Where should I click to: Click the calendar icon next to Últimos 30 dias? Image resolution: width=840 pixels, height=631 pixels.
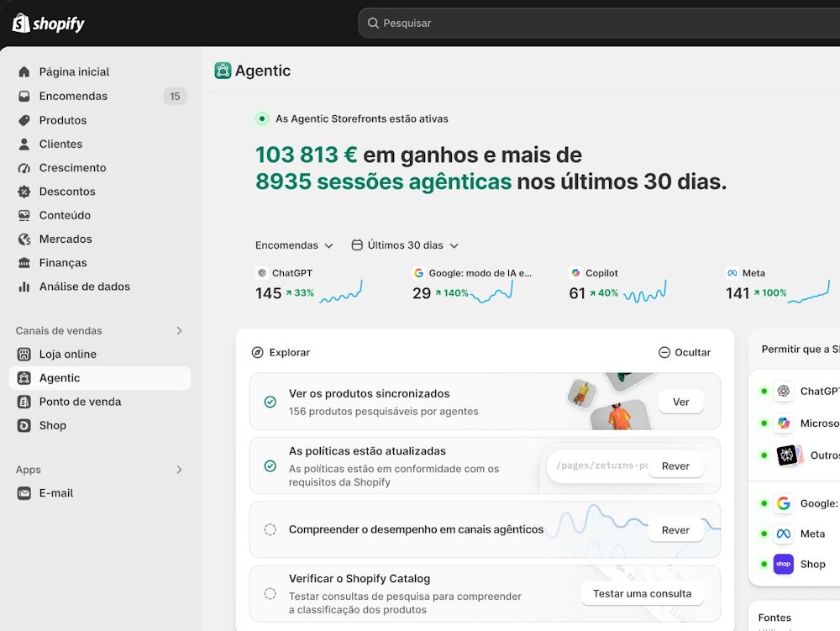click(x=357, y=245)
